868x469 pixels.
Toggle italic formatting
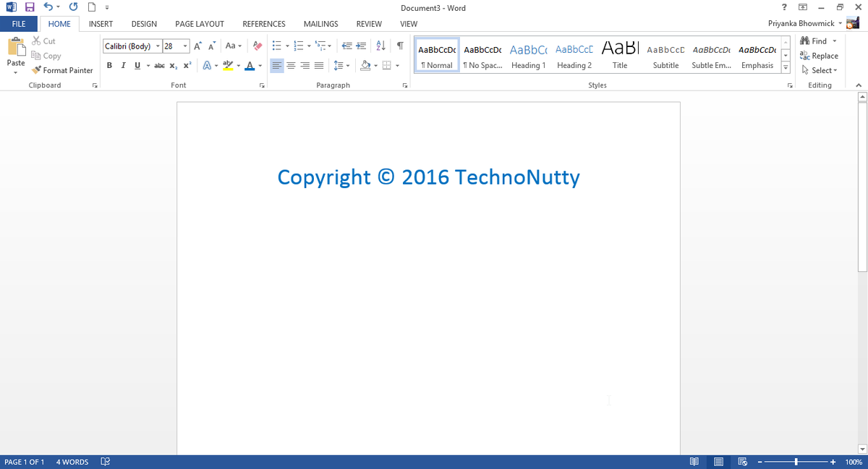click(x=123, y=65)
